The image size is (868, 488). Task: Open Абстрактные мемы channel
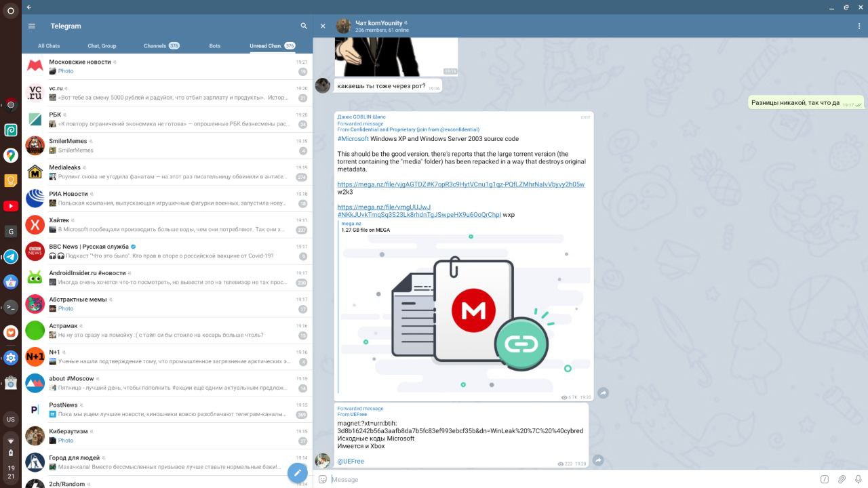click(x=167, y=304)
